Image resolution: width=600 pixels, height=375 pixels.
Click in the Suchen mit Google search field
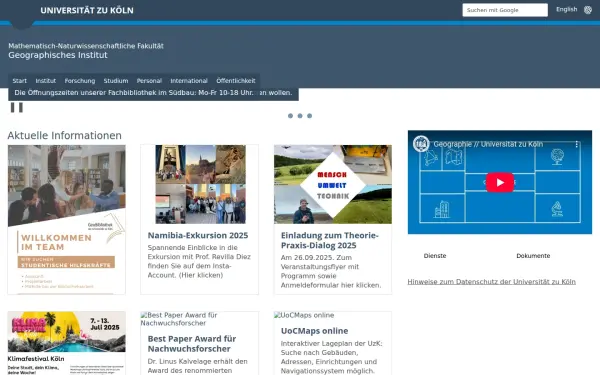point(505,10)
